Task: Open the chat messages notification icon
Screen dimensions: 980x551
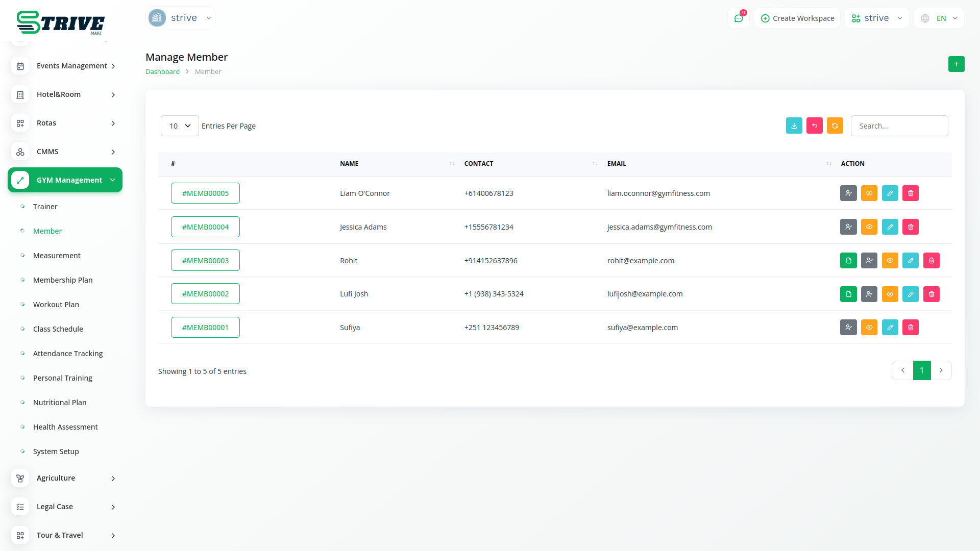Action: 738,18
